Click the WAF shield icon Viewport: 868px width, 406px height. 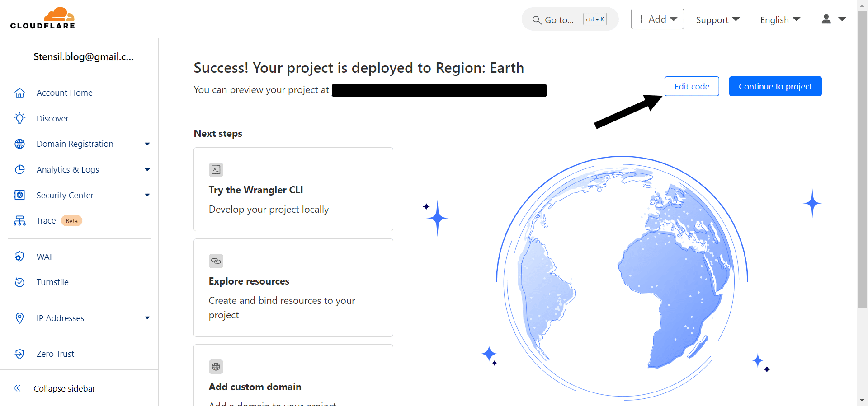(x=19, y=257)
